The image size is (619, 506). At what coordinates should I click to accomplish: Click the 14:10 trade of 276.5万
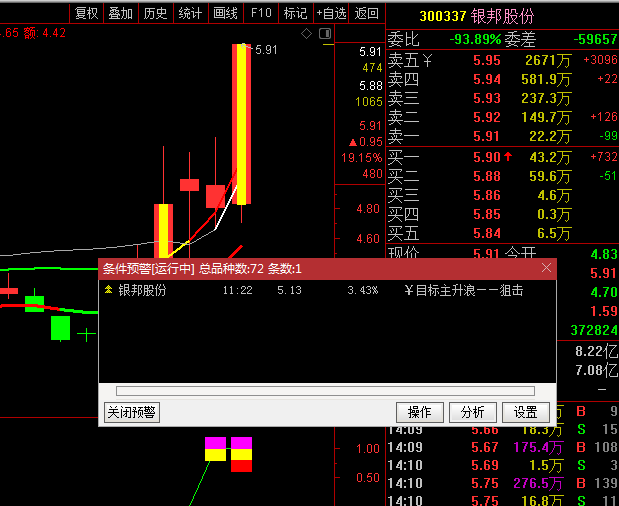pos(503,483)
